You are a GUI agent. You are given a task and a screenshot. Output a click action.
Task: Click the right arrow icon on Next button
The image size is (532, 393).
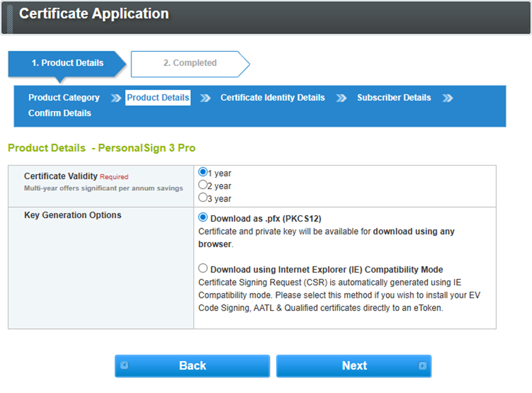point(422,366)
